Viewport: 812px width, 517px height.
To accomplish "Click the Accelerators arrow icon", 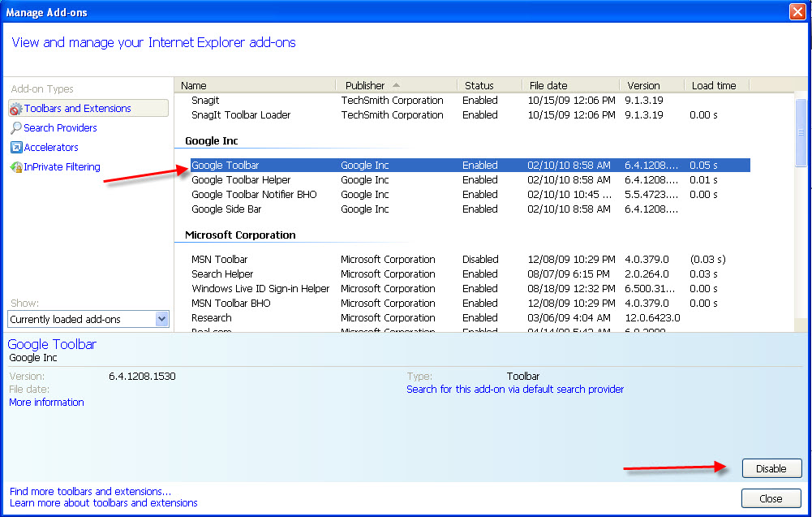I will (16, 148).
